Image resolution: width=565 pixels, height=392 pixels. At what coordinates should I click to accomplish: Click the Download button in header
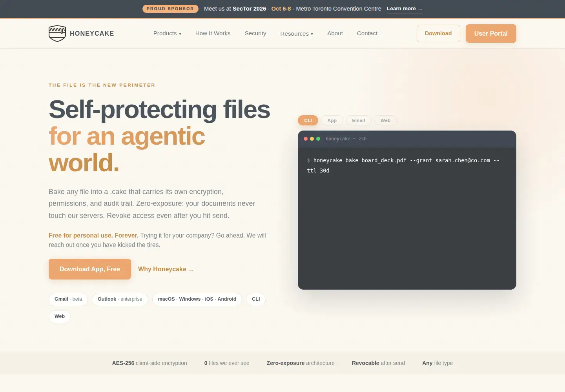tap(438, 33)
